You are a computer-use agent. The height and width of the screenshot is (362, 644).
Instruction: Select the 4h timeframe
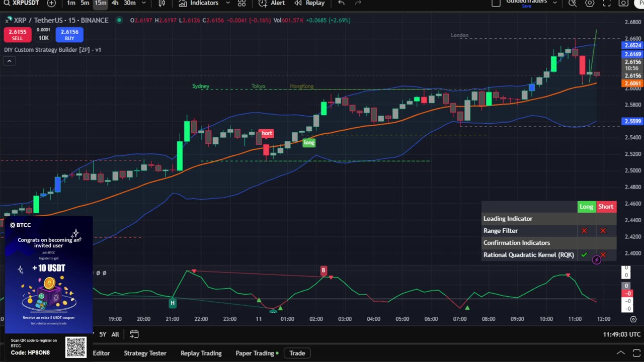click(x=115, y=3)
